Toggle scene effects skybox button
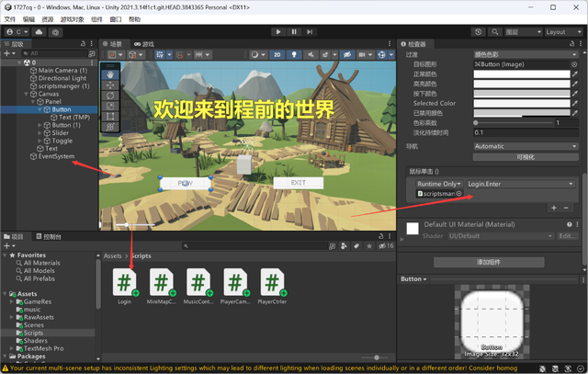 point(325,55)
